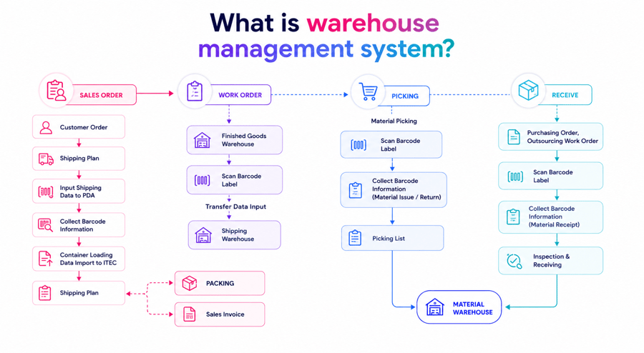Click the Container Loading upload document icon

tap(46, 259)
